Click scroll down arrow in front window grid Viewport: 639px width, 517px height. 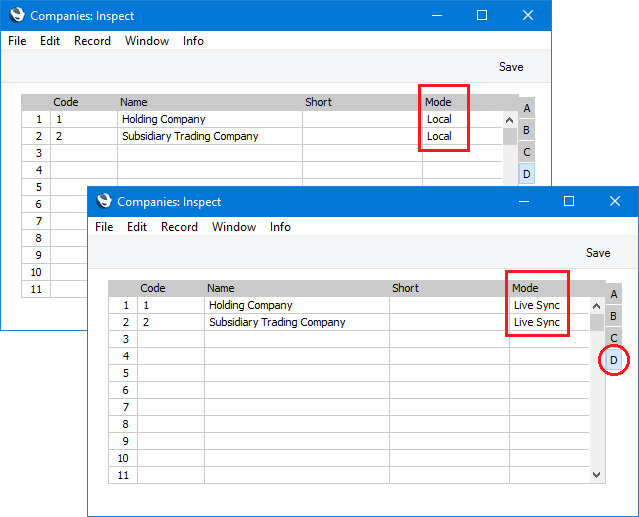point(597,475)
